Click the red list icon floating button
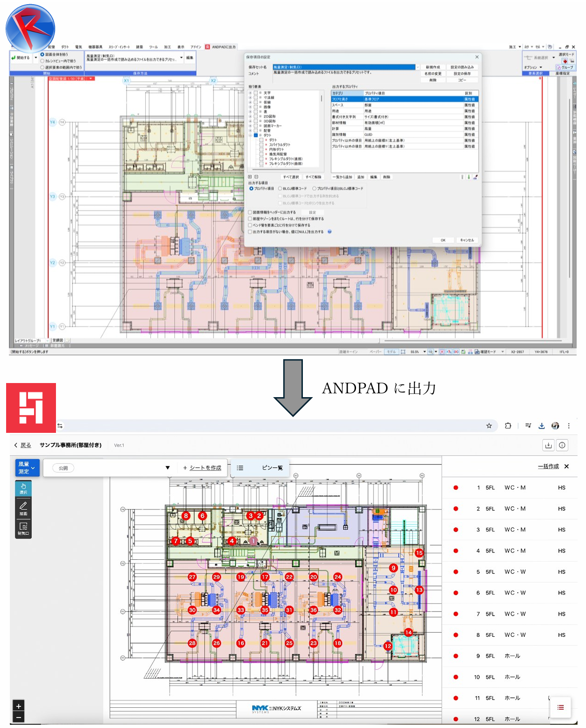This screenshot has height=728, width=586. coord(560,707)
